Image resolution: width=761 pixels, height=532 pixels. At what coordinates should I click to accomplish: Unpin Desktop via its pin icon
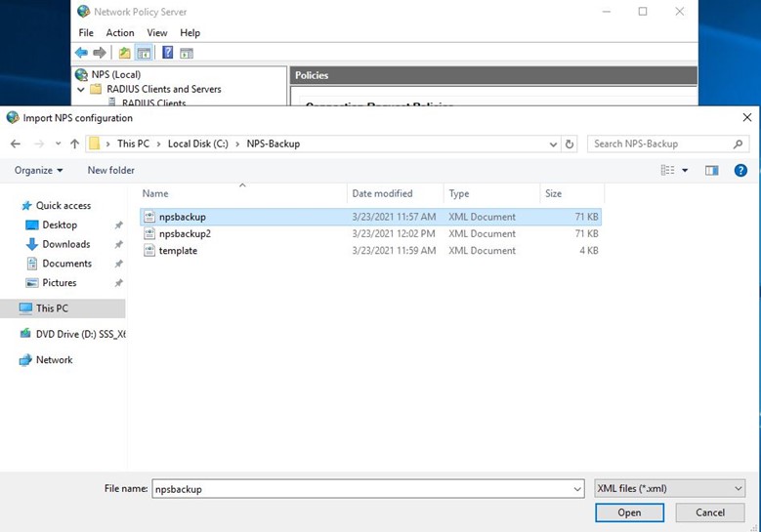tap(118, 225)
